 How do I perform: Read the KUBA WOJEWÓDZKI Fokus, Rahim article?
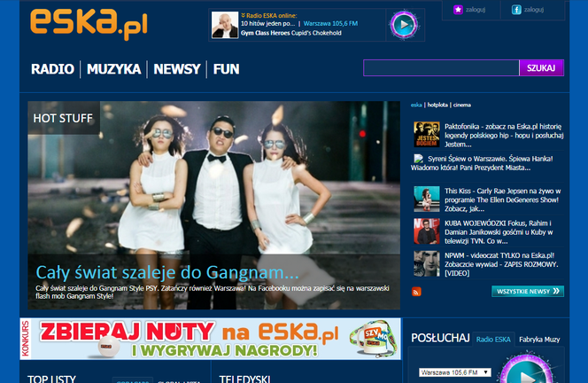click(499, 232)
